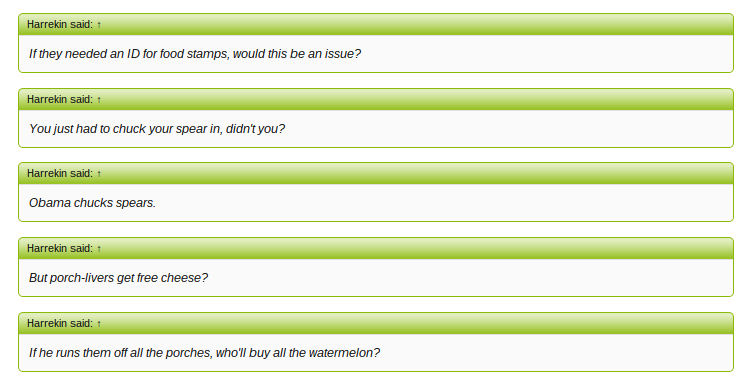Image resolution: width=750 pixels, height=377 pixels.
Task: Click the up-arrow icon in the first quote header
Action: point(99,25)
